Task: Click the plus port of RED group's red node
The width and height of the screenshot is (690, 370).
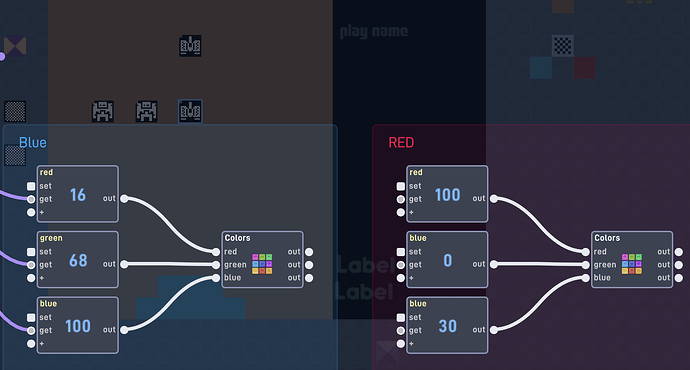Action: 400,212
